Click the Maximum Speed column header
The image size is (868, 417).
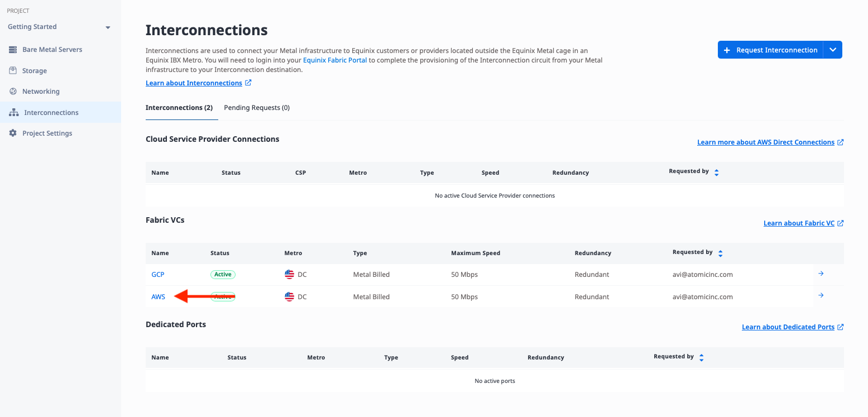[476, 253]
